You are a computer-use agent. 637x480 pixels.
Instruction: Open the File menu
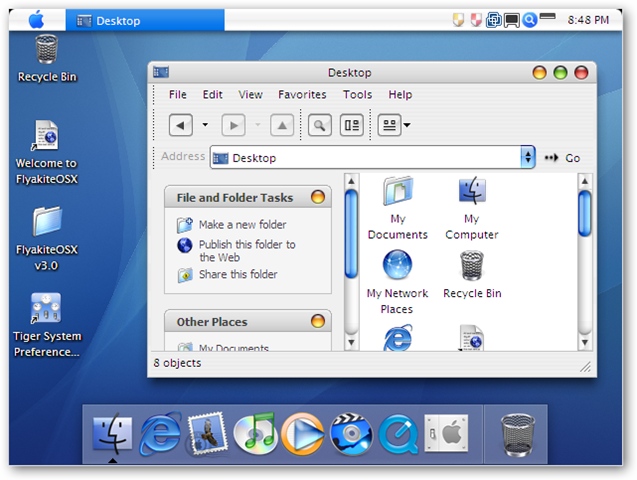[178, 95]
